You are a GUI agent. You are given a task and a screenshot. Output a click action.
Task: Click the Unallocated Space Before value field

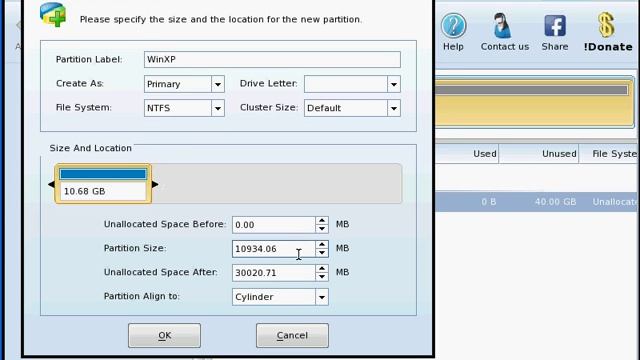[273, 225]
